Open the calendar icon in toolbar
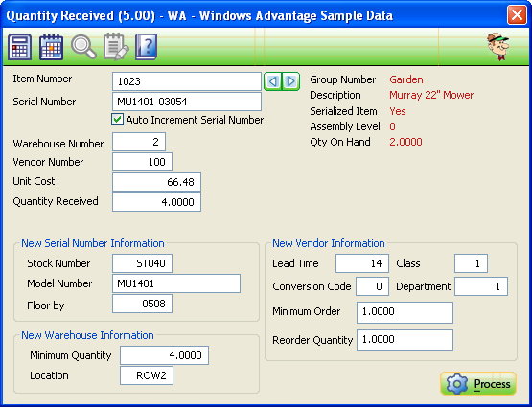This screenshot has width=532, height=407. 51,47
